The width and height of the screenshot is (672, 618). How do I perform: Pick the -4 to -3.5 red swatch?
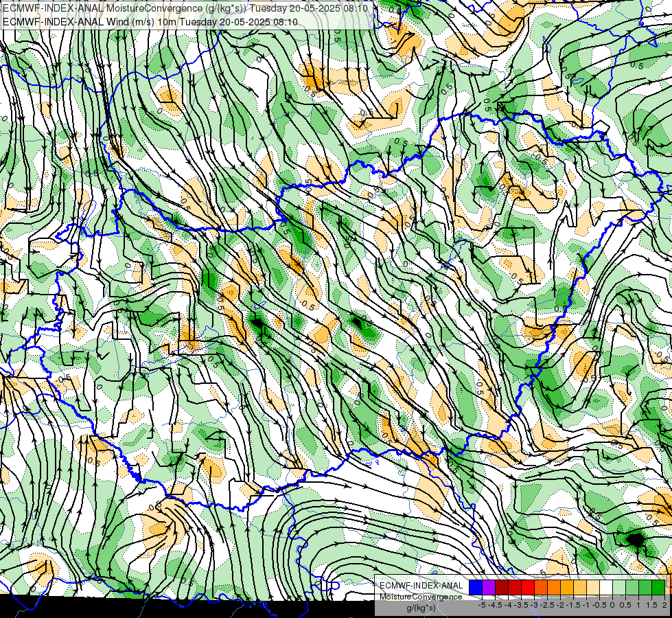point(515,588)
